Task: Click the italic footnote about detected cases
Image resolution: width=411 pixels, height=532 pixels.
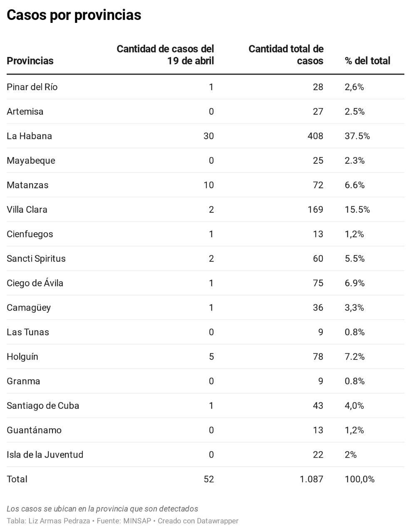Action: pyautogui.click(x=102, y=509)
